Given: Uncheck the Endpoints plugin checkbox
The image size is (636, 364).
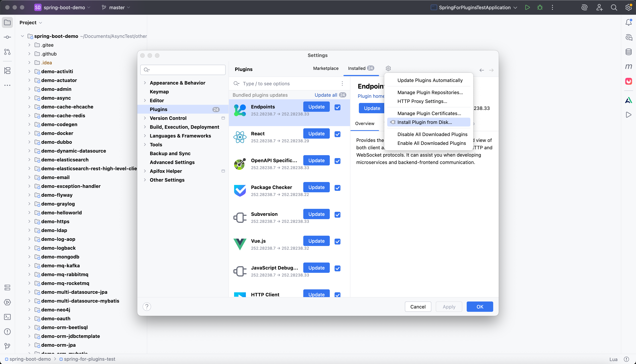Looking at the screenshot, I should click(337, 108).
